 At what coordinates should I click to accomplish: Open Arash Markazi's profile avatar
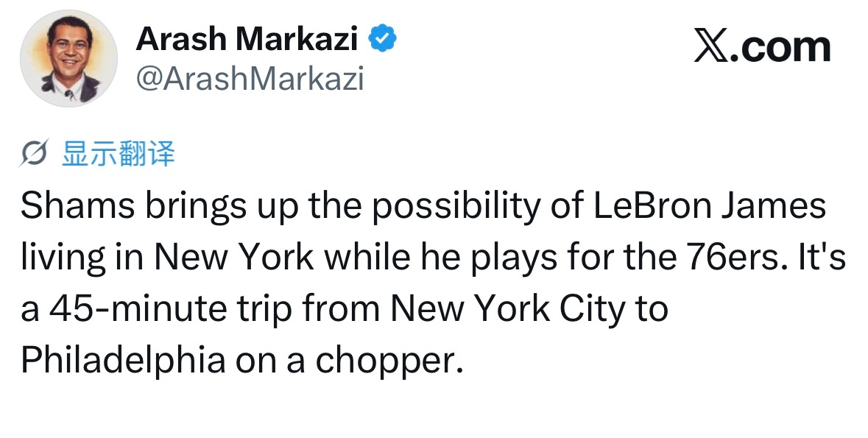(68, 58)
